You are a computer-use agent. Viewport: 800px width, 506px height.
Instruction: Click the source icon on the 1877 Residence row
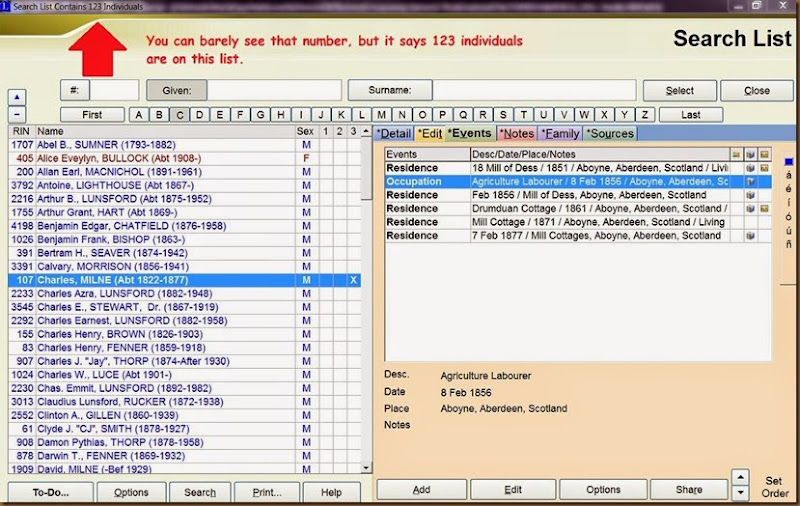pyautogui.click(x=750, y=236)
